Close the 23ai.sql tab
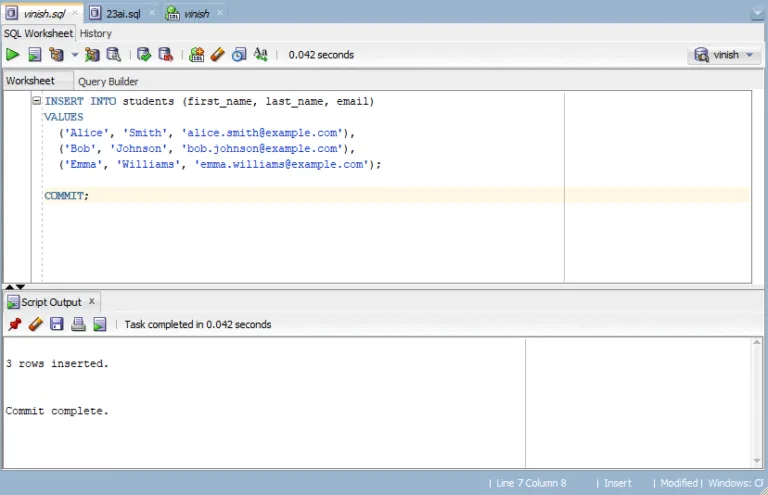Image resolution: width=768 pixels, height=495 pixels. pos(152,13)
